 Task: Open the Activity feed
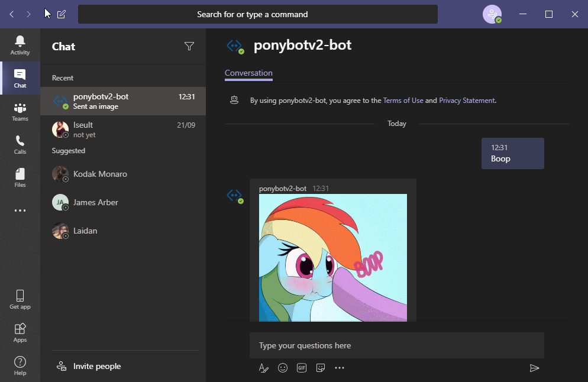pos(20,45)
